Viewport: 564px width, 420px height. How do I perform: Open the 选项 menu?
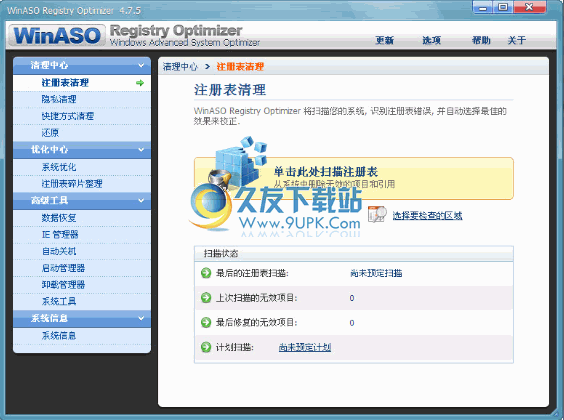point(432,40)
